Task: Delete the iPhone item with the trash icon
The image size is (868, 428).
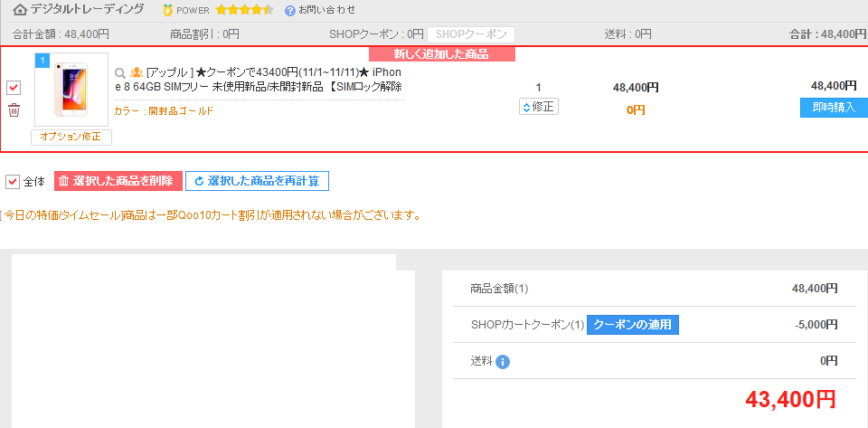Action: coord(14,110)
